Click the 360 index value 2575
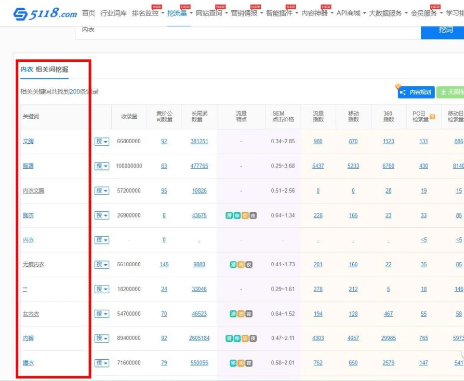Image resolution: width=464 pixels, height=381 pixels. click(x=388, y=363)
